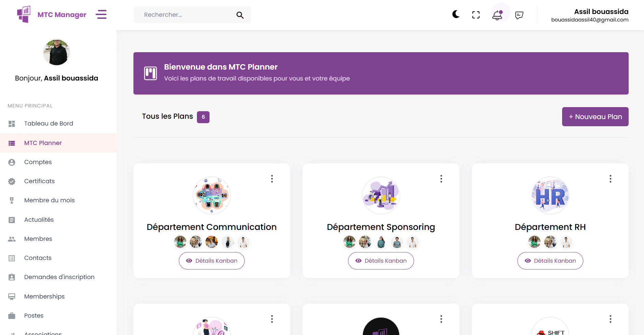Click the Département Communication title
The image size is (644, 335).
click(x=212, y=227)
